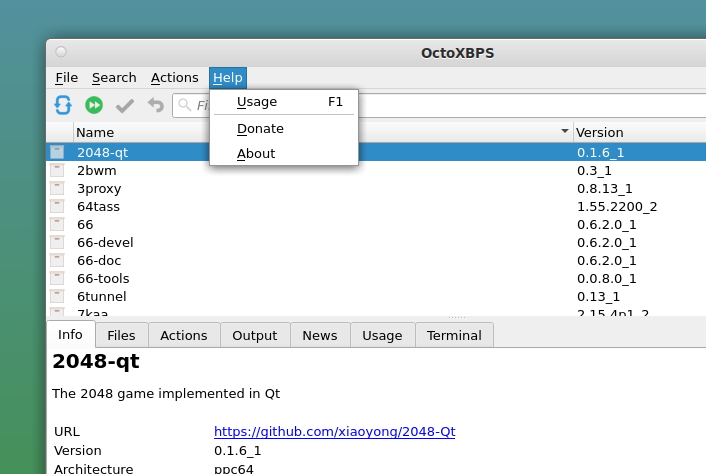Close the open Help menu

[x=228, y=77]
